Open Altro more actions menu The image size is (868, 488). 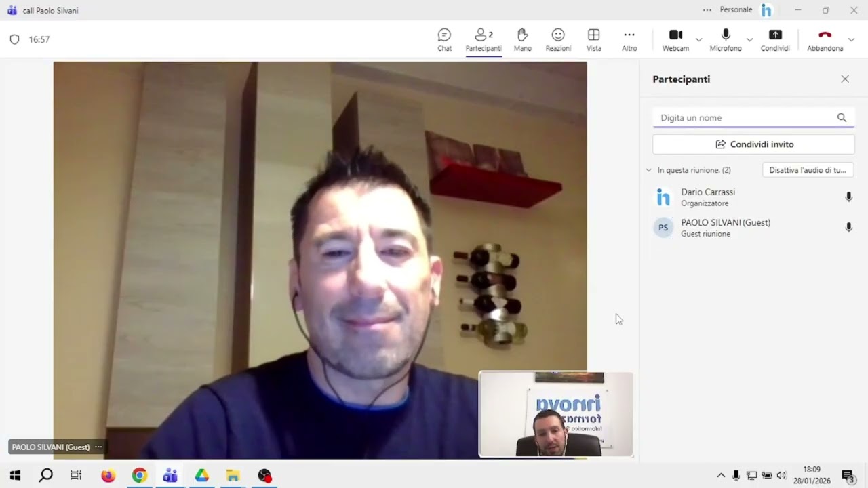pyautogui.click(x=629, y=40)
